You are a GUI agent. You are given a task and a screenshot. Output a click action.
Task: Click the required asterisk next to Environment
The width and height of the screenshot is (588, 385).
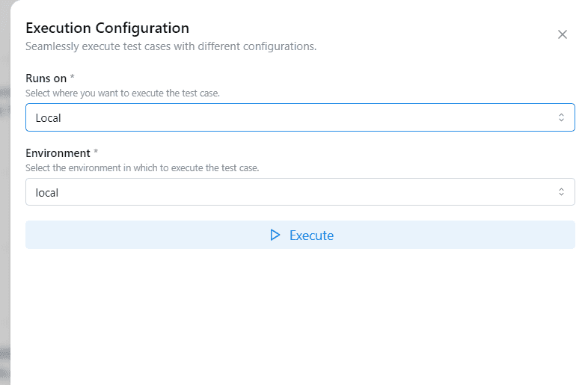click(x=96, y=153)
